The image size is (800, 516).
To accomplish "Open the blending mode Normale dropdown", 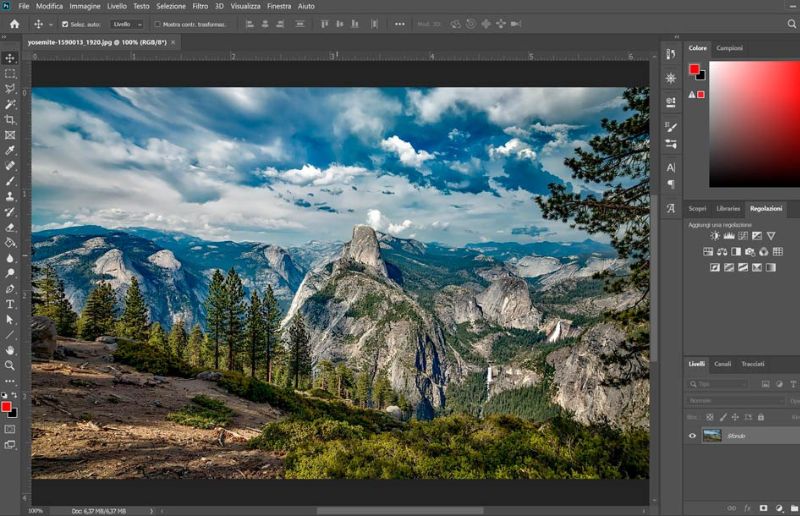I will (x=736, y=401).
